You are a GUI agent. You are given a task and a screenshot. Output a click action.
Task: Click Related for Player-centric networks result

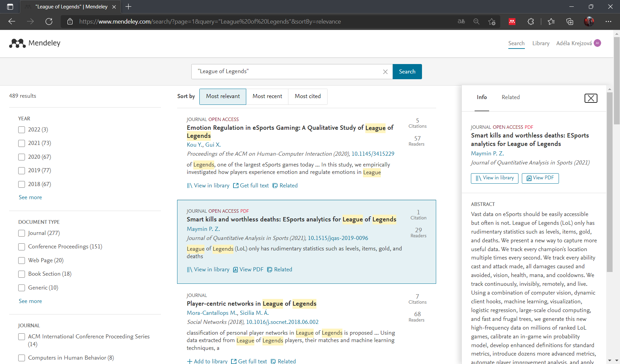pos(283,361)
